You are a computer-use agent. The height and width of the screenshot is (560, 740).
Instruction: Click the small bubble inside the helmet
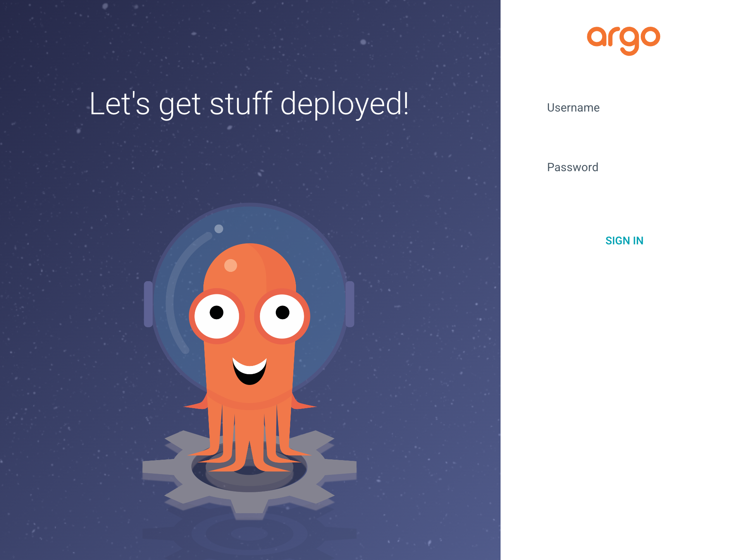coord(219,228)
